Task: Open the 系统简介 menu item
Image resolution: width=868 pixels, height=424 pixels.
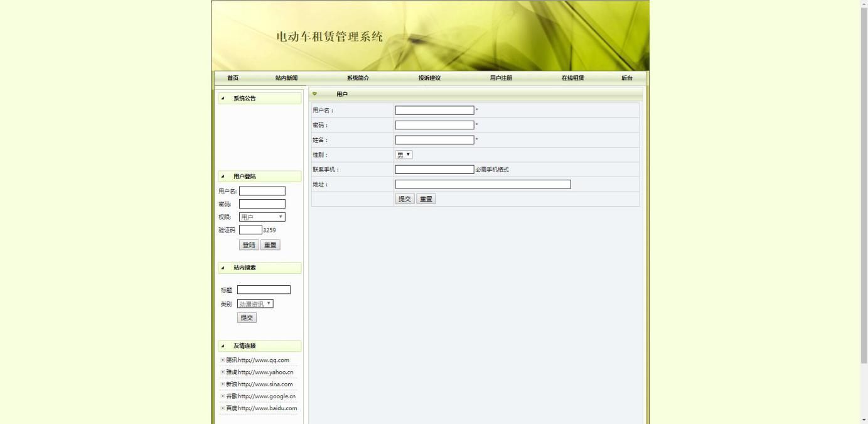Action: click(x=358, y=78)
